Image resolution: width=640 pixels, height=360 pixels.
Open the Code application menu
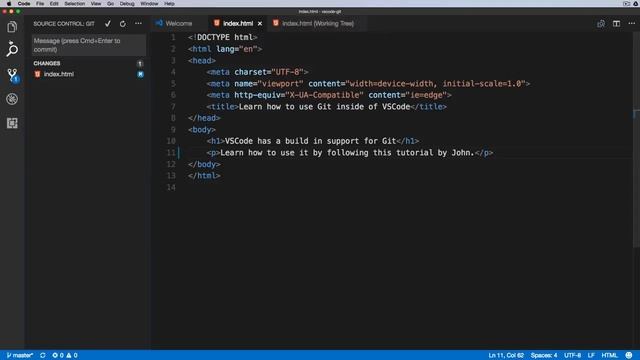tap(24, 3)
